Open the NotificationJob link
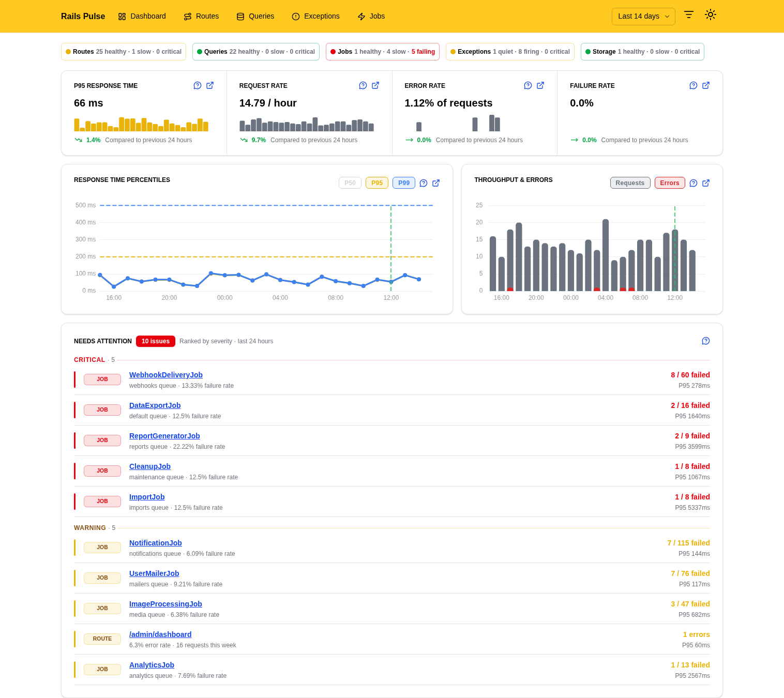784x698 pixels. 156,543
